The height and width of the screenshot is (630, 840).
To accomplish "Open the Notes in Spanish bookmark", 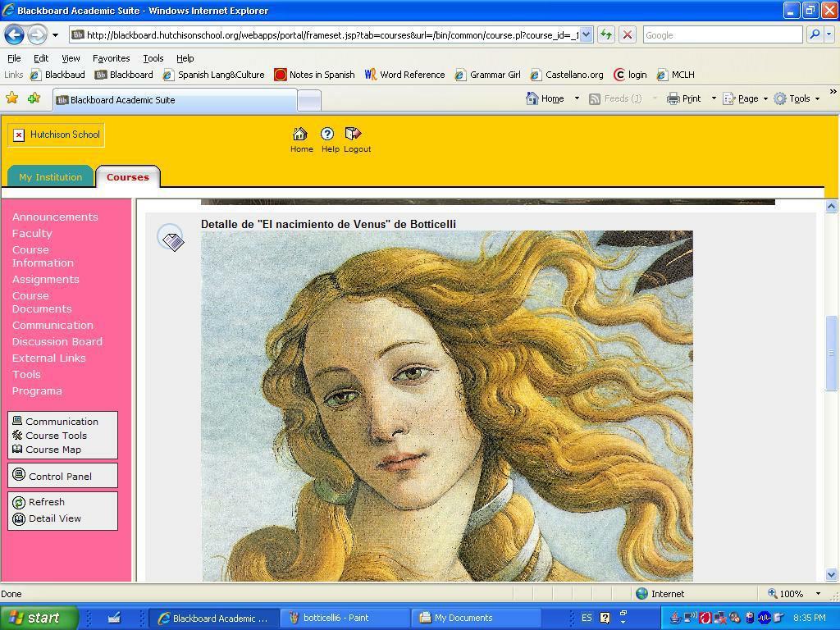I will point(314,75).
